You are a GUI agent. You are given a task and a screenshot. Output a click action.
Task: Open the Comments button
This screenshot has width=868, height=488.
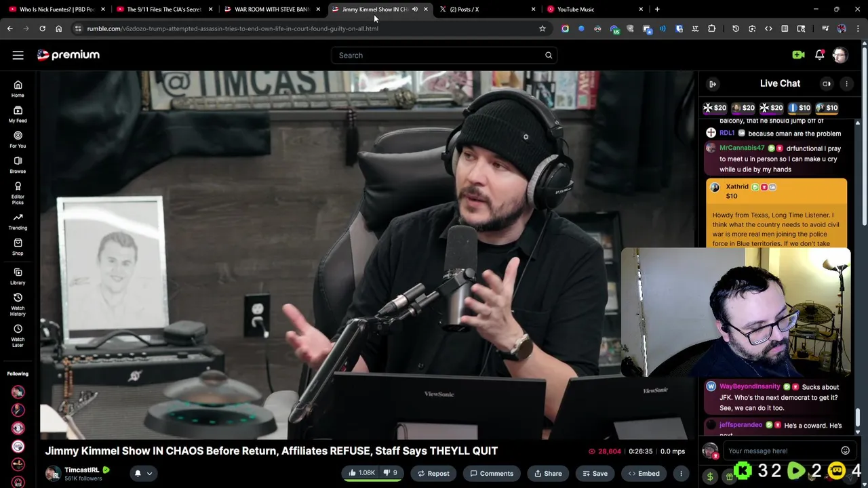(492, 474)
